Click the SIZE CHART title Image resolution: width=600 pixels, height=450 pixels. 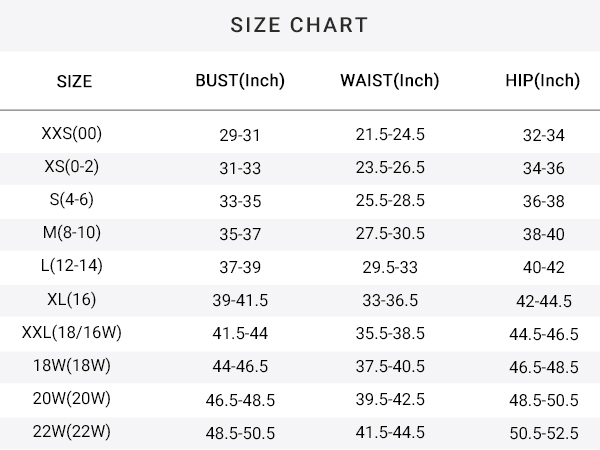pyautogui.click(x=299, y=25)
